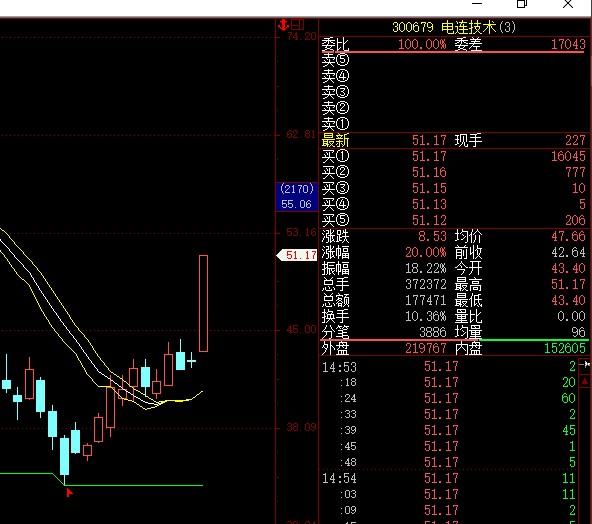Select the 14:53 tick timestamp
The width and height of the screenshot is (592, 524).
click(339, 367)
